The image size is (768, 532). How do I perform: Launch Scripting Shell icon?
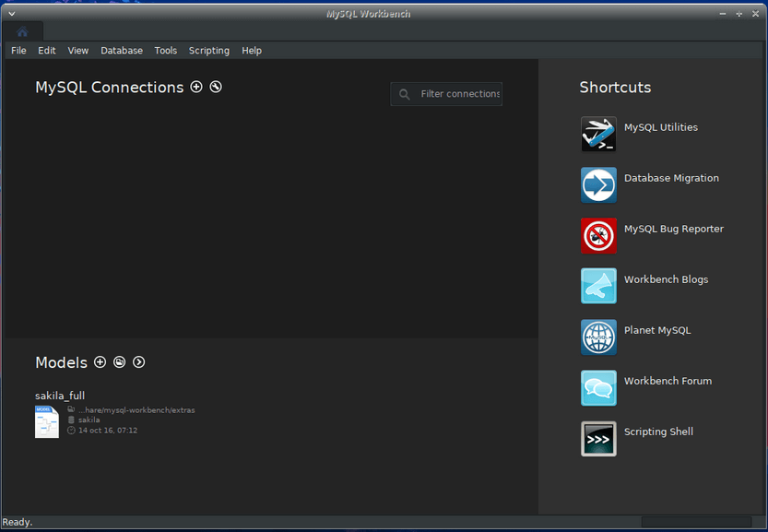[598, 439]
